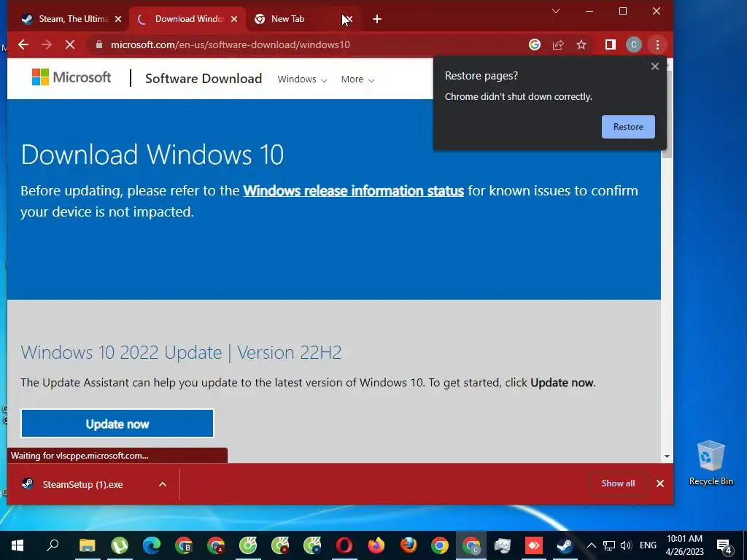Open Microsoft Edge from the taskbar
This screenshot has width=747, height=560.
point(152,545)
